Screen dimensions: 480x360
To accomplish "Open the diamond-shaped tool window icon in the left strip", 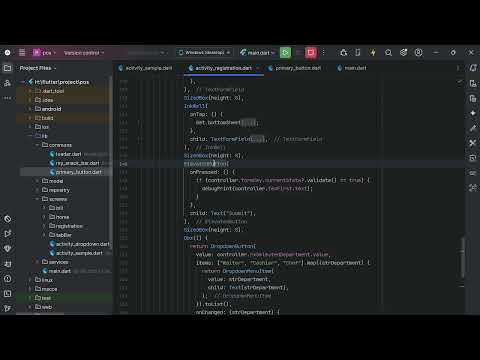I will [7, 249].
